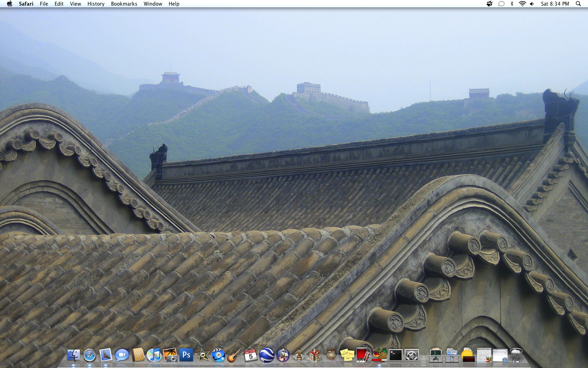
Task: Open the Applications stack in Dock
Action: pos(436,355)
